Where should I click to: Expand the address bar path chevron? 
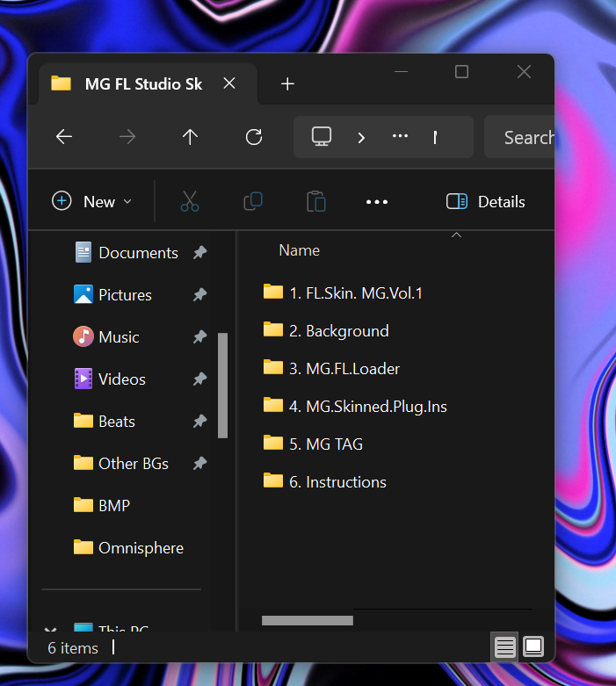click(361, 137)
